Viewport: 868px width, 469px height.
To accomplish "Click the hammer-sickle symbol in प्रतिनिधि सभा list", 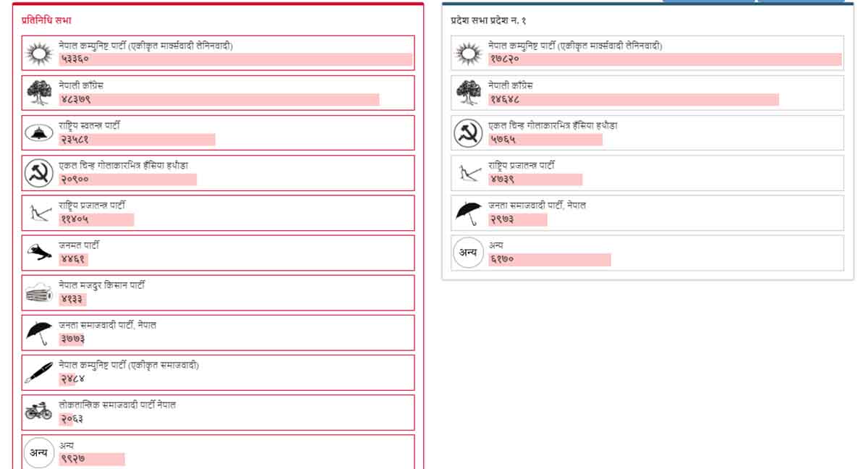I will click(38, 173).
